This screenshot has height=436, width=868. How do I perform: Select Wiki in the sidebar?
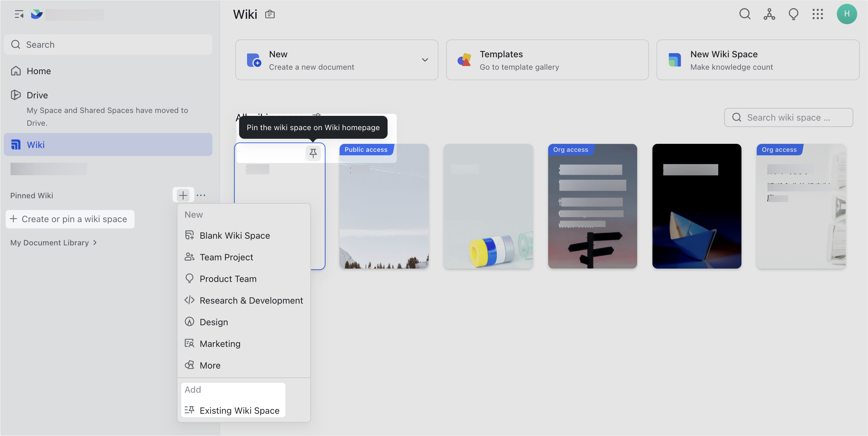108,144
